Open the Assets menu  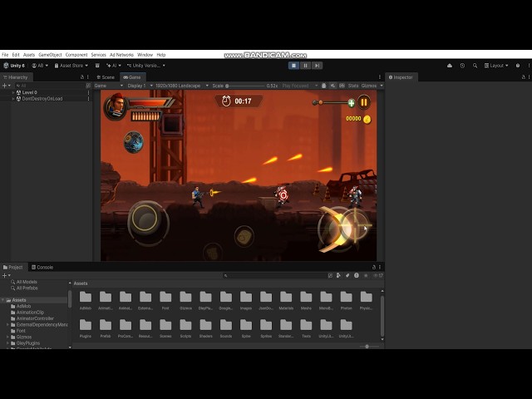pos(29,55)
